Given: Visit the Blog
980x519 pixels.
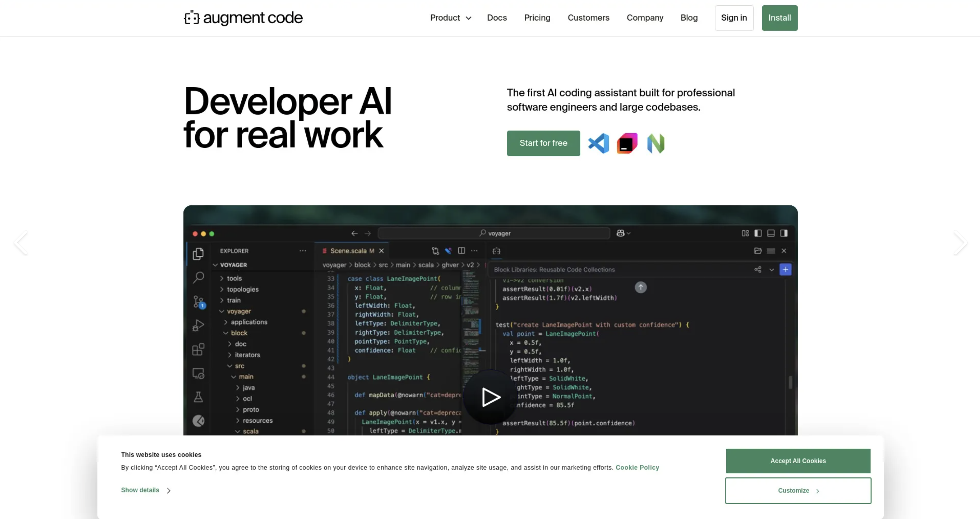Looking at the screenshot, I should 689,18.
